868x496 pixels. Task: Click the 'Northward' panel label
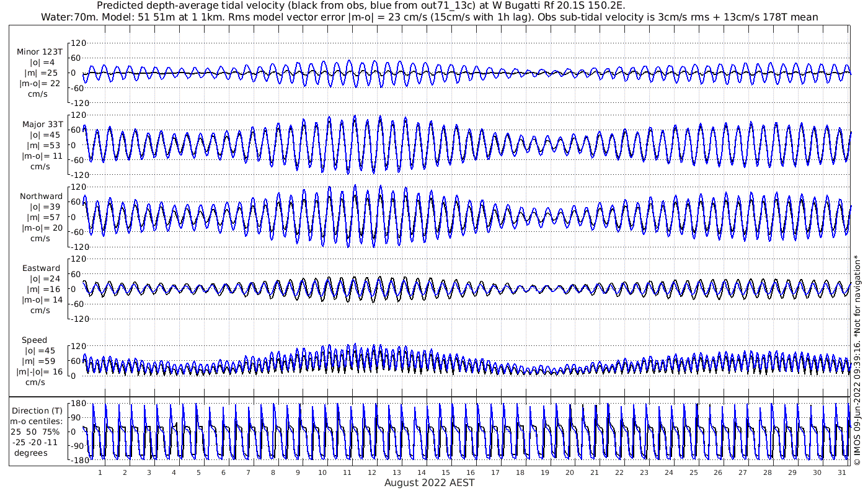(x=41, y=197)
